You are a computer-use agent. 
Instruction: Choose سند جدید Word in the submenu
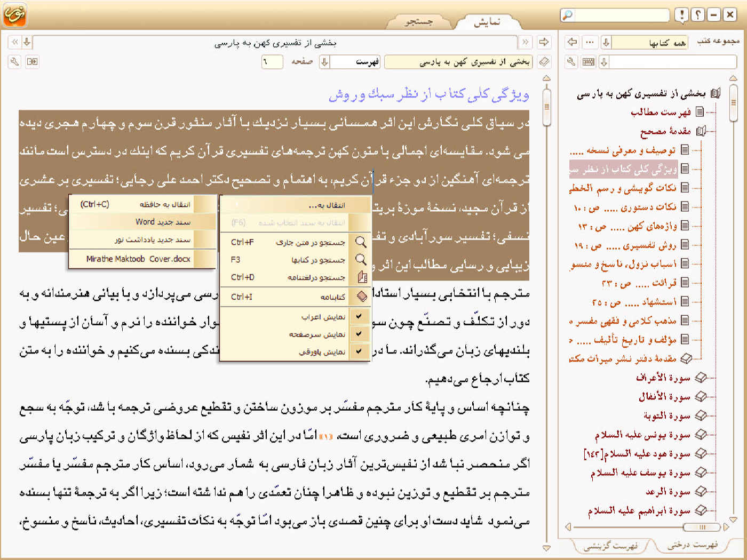click(x=142, y=222)
